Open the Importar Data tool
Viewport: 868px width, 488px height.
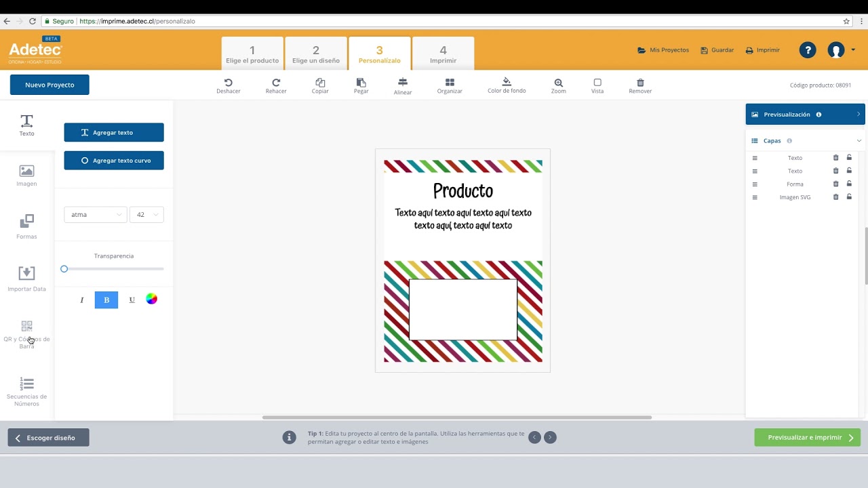coord(26,279)
